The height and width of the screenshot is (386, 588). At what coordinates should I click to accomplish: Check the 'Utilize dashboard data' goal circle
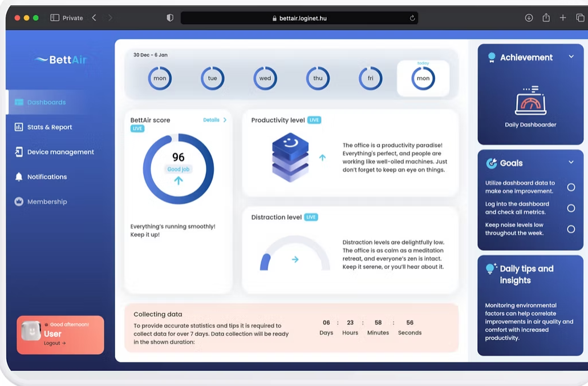click(x=571, y=187)
